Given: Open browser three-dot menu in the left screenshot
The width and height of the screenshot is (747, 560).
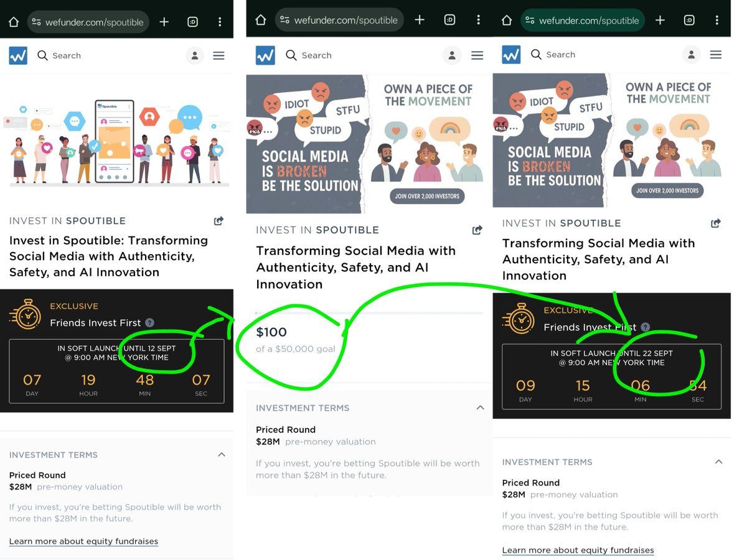Looking at the screenshot, I should pyautogui.click(x=220, y=22).
